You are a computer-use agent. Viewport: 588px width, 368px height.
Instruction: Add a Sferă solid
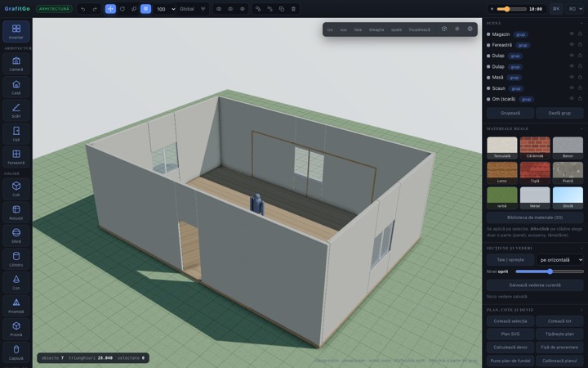pos(16,236)
